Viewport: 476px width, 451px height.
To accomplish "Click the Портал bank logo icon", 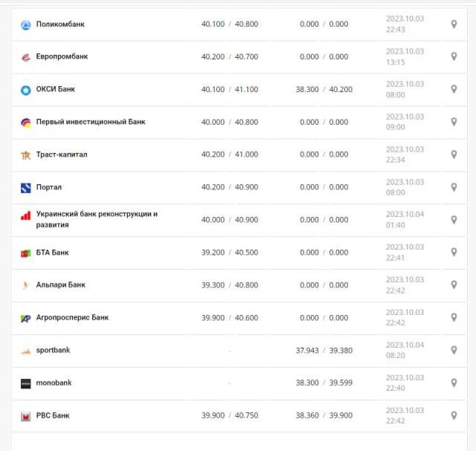I will 25,188.
